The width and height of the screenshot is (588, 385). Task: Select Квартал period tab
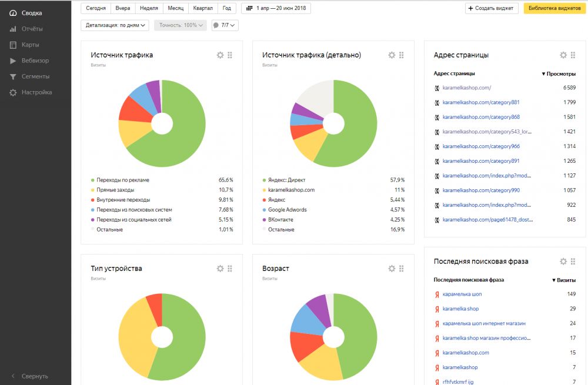pos(203,8)
